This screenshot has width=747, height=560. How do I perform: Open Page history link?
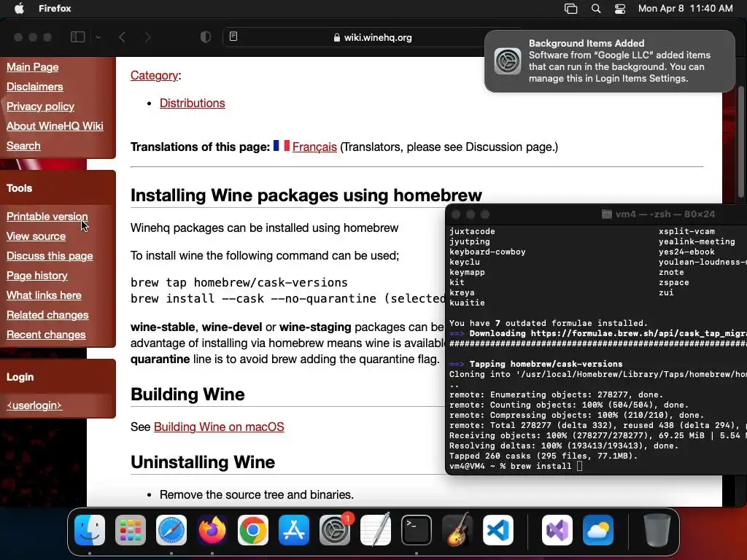36,275
